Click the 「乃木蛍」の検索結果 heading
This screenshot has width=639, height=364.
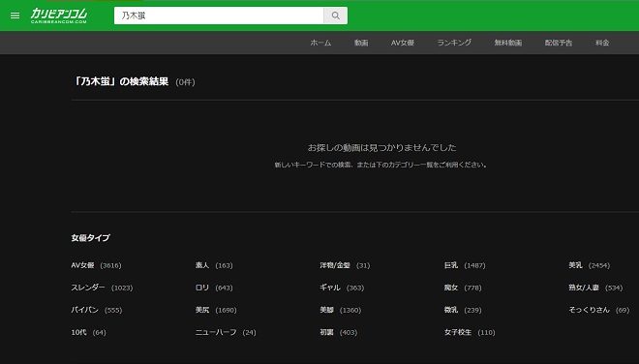(120, 81)
